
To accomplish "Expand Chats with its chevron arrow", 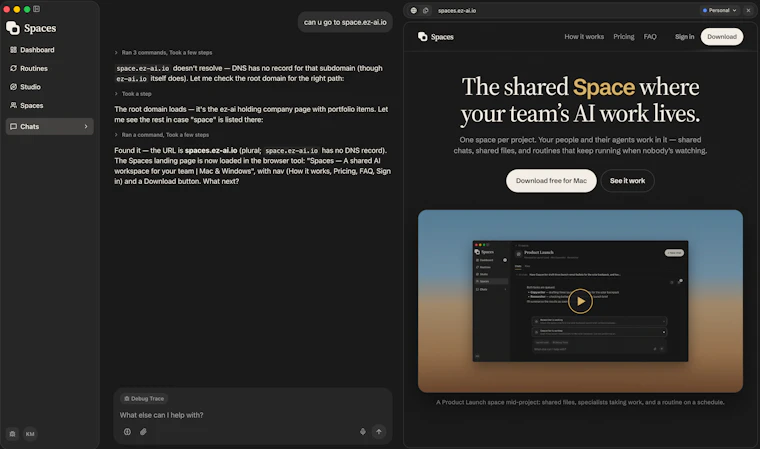I will (x=86, y=127).
